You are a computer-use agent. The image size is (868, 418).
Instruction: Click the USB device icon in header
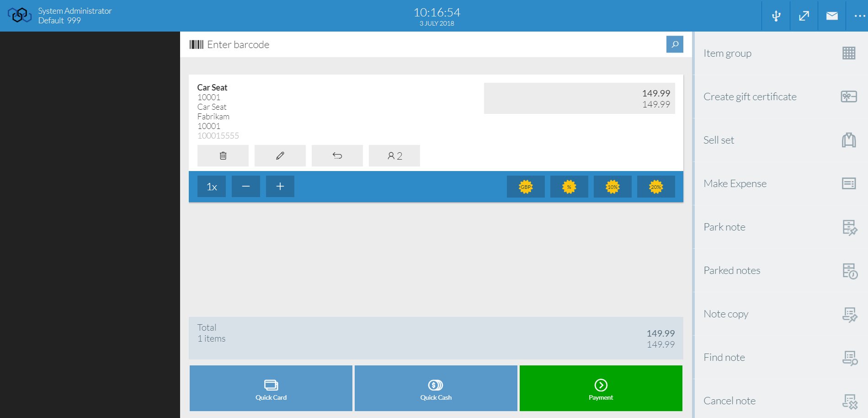coord(776,16)
